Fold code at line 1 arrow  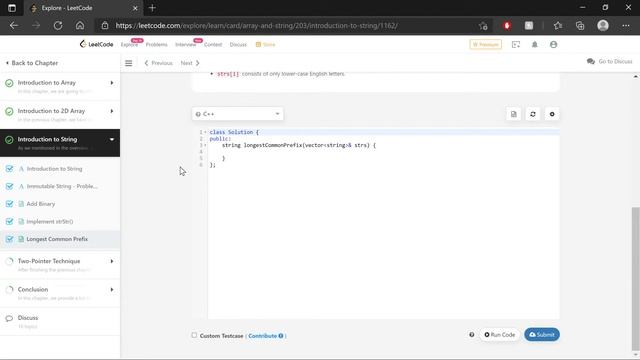click(x=205, y=132)
